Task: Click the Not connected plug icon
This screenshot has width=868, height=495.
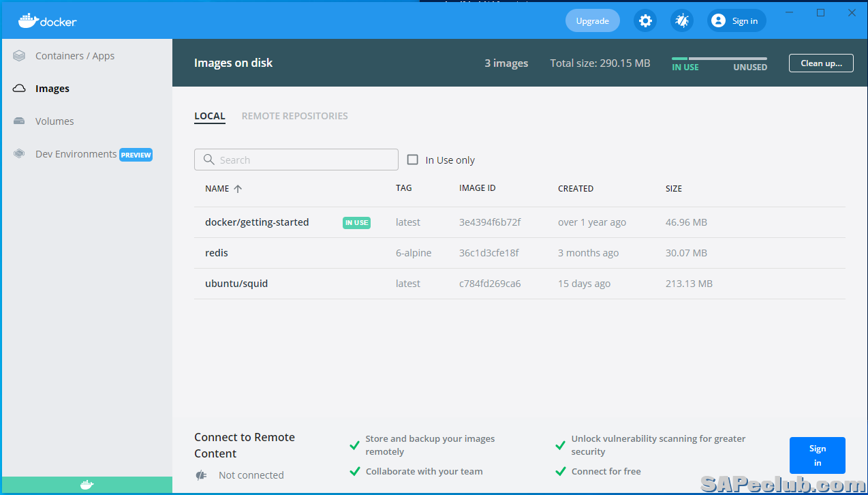Action: pyautogui.click(x=201, y=475)
